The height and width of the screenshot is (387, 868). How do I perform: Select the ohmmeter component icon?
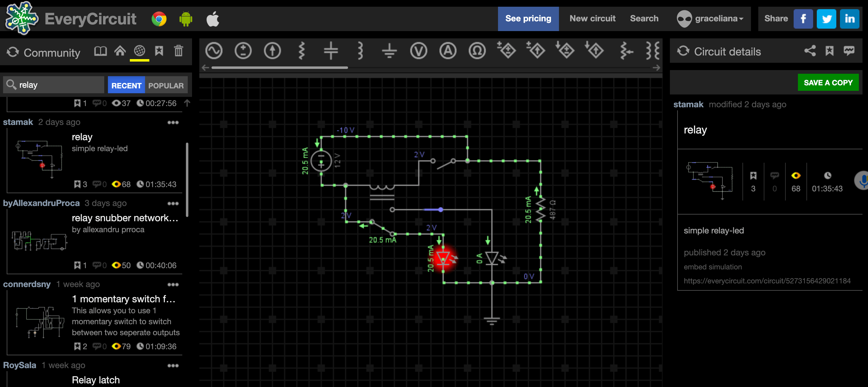[x=477, y=51]
